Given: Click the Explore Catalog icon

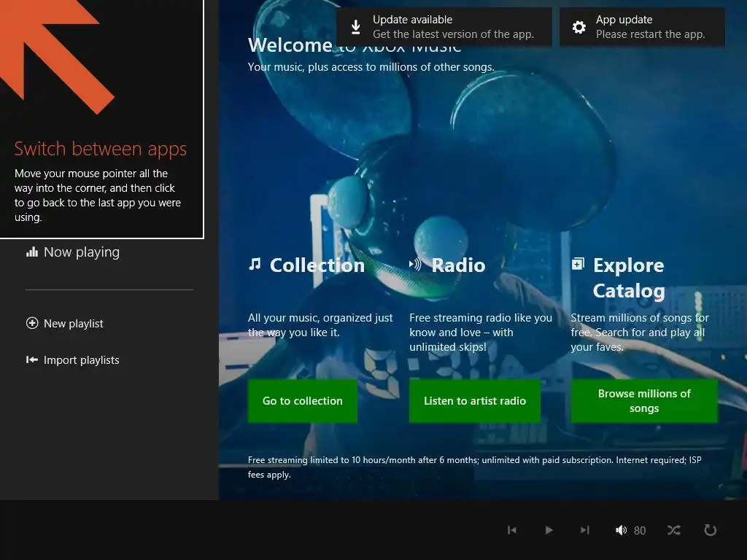Looking at the screenshot, I should click(578, 263).
